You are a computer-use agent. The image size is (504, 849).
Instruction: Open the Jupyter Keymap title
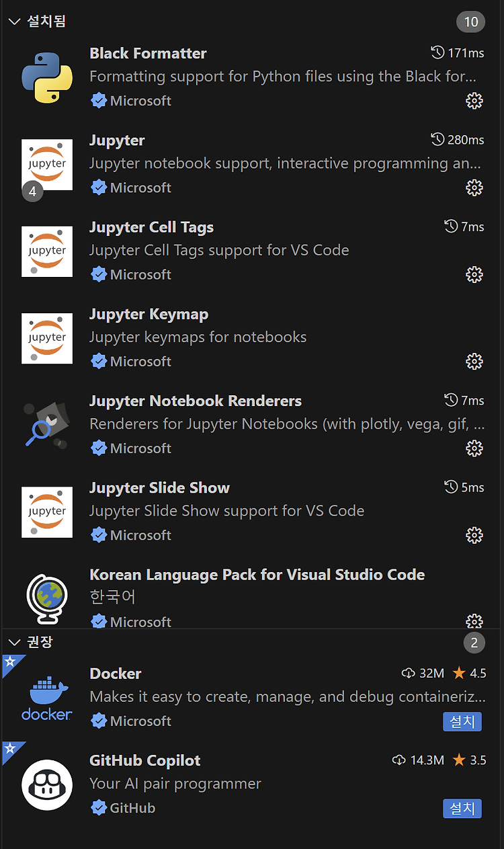click(x=149, y=314)
